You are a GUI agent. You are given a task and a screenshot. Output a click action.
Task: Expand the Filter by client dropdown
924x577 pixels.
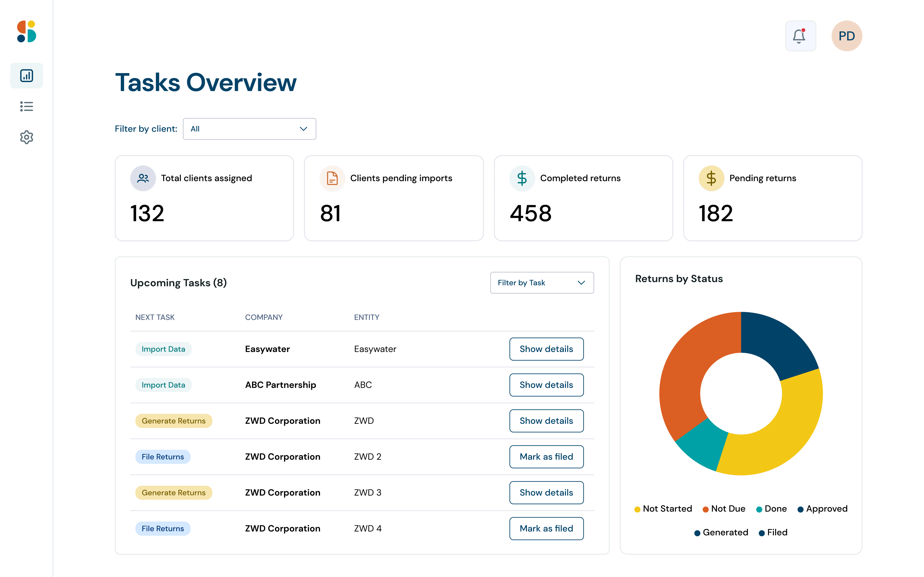(249, 129)
